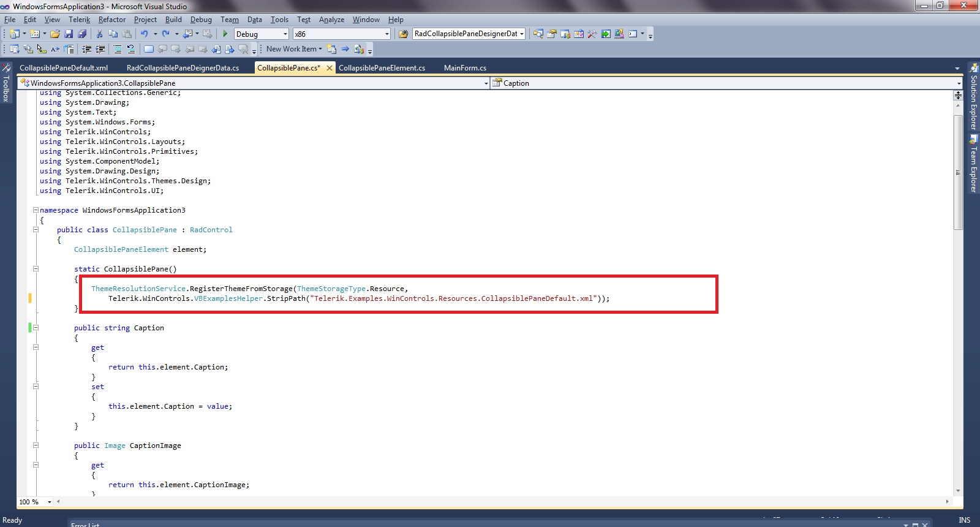Start debugging with the green play icon
980x527 pixels.
pyautogui.click(x=225, y=34)
